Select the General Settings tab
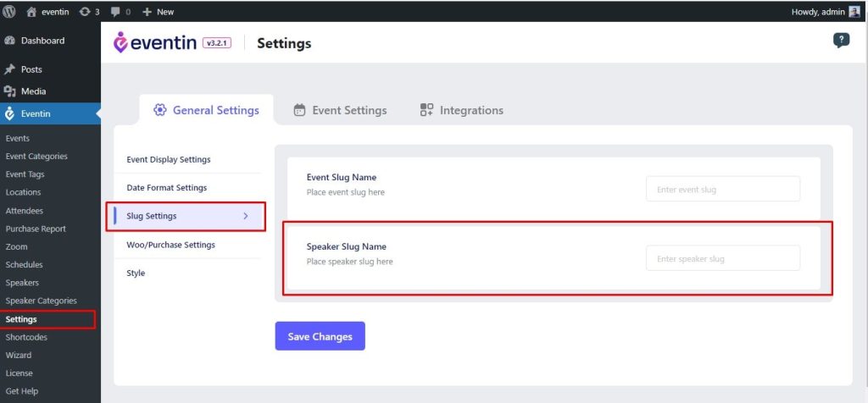This screenshot has height=403, width=868. point(206,110)
